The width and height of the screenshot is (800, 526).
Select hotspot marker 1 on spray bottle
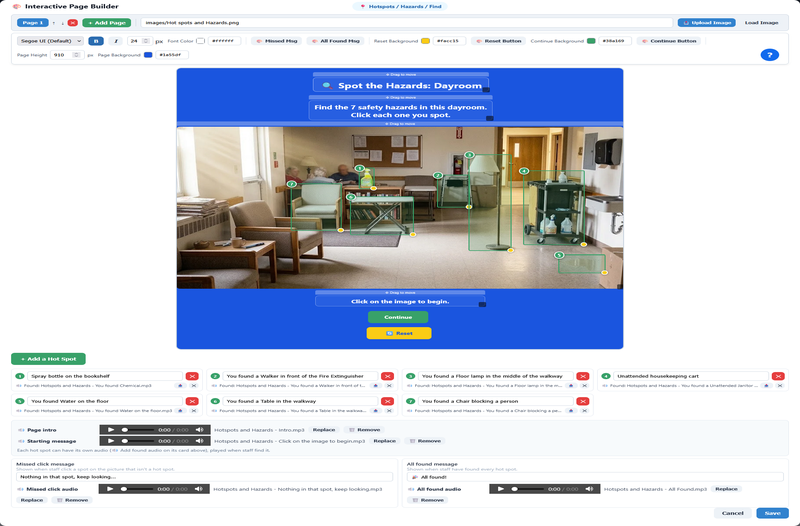[x=360, y=168]
